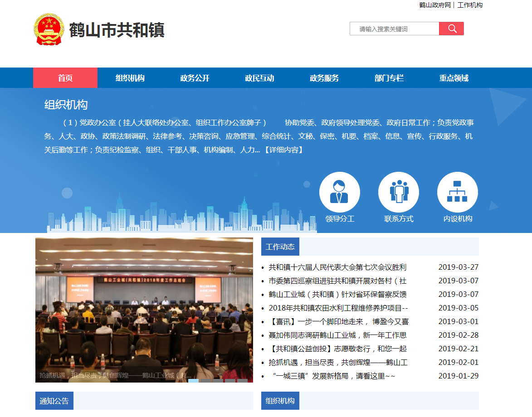
Task: Click the 鹤山政府网 top link
Action: pyautogui.click(x=434, y=5)
